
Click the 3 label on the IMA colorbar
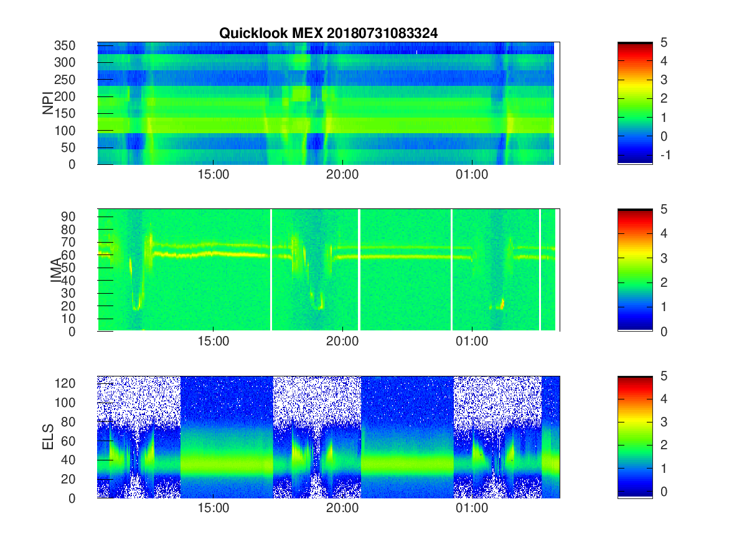(664, 258)
